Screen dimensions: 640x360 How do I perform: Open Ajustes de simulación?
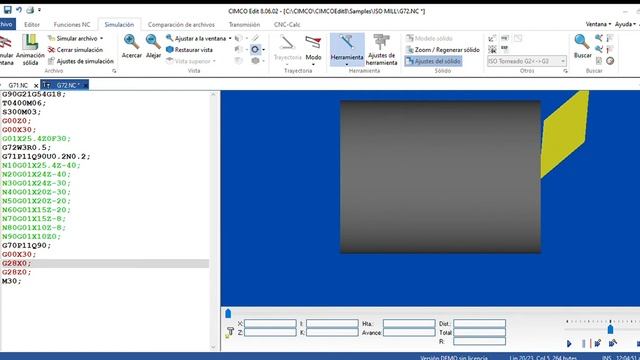pos(80,61)
